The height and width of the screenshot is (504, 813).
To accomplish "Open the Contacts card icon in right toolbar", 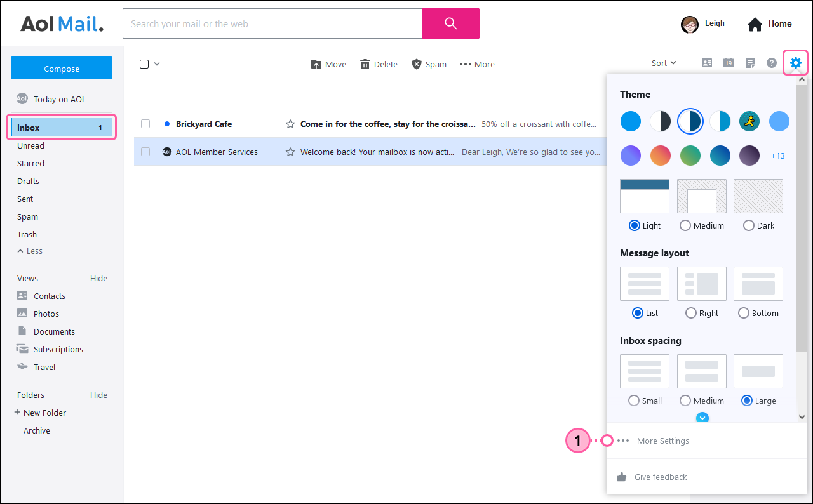I will [x=706, y=63].
